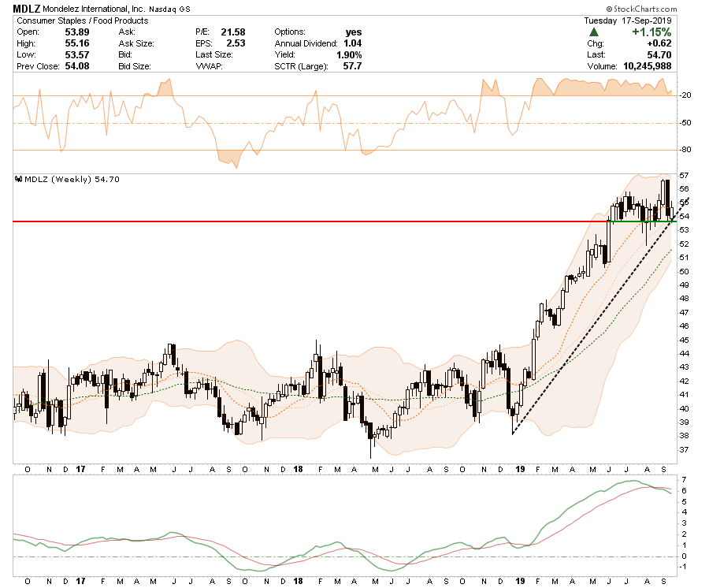Screen dimensions: 709x588
Task: Click the -80 level label on the oscillator
Action: coord(685,150)
